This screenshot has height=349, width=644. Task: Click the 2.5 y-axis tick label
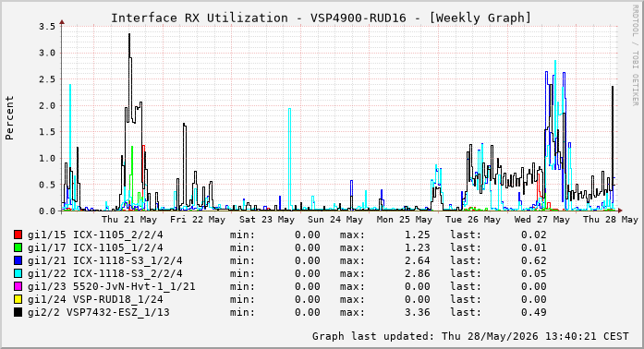(x=47, y=79)
